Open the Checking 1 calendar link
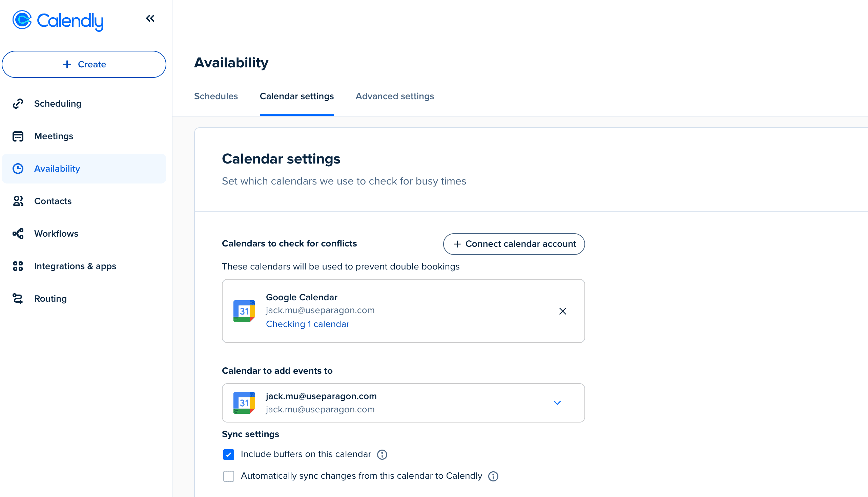 point(307,324)
